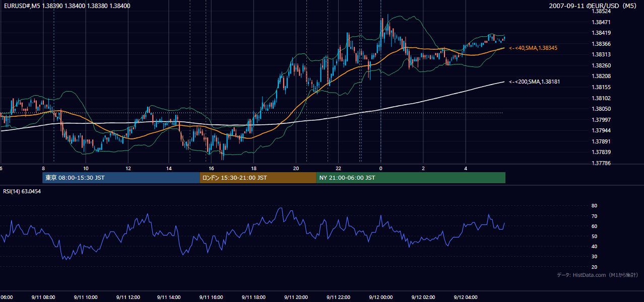This screenshot has width=644, height=302.
Task: Click the London session bar ロンドン 15:30-21:00 JST
Action: click(258, 178)
